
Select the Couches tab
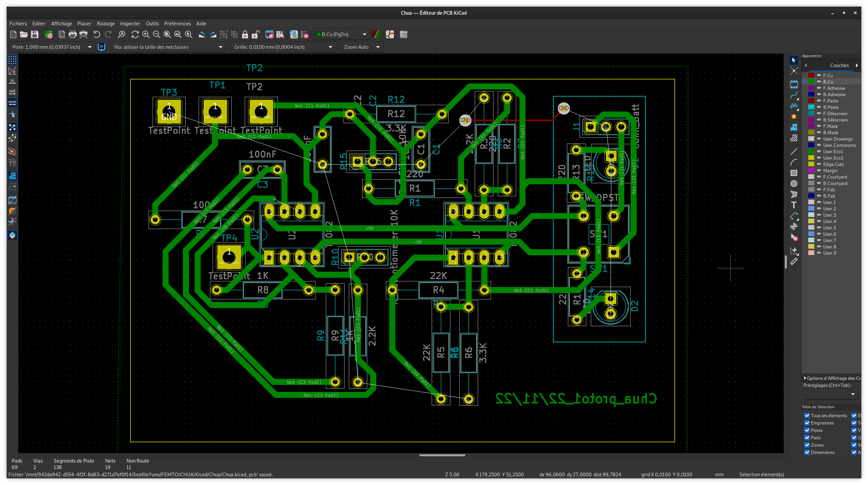point(839,65)
